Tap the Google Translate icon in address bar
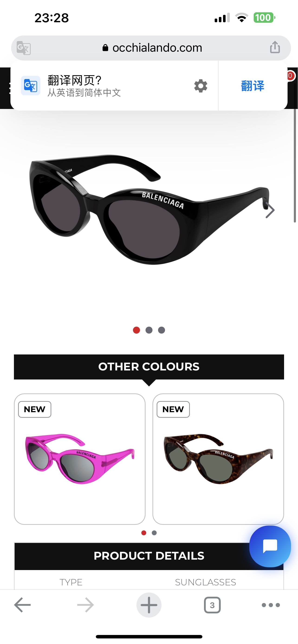298x644 pixels. click(x=23, y=48)
